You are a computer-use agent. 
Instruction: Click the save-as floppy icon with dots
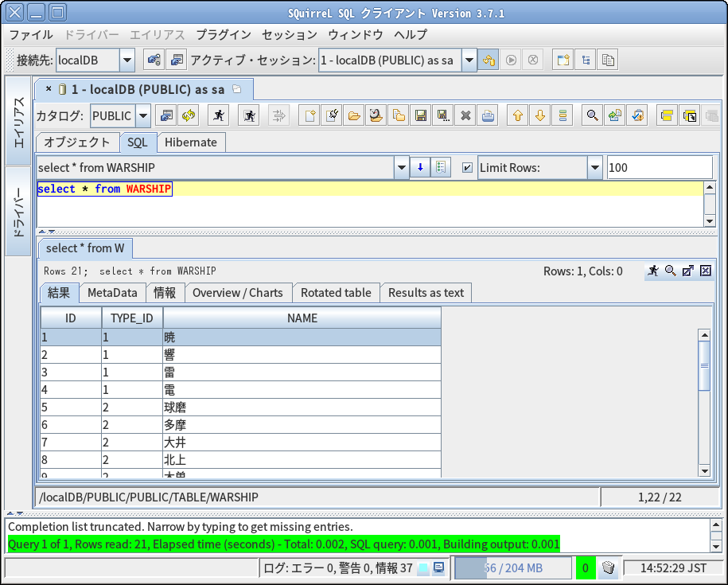coord(443,115)
